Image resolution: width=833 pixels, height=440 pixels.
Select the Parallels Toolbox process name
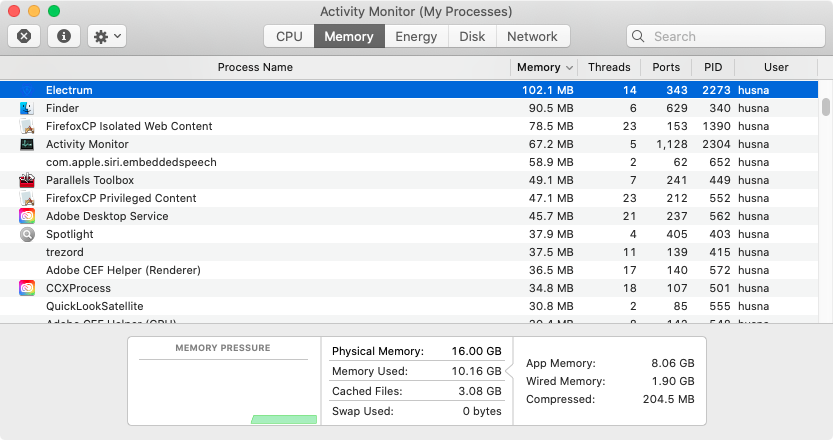pos(90,180)
